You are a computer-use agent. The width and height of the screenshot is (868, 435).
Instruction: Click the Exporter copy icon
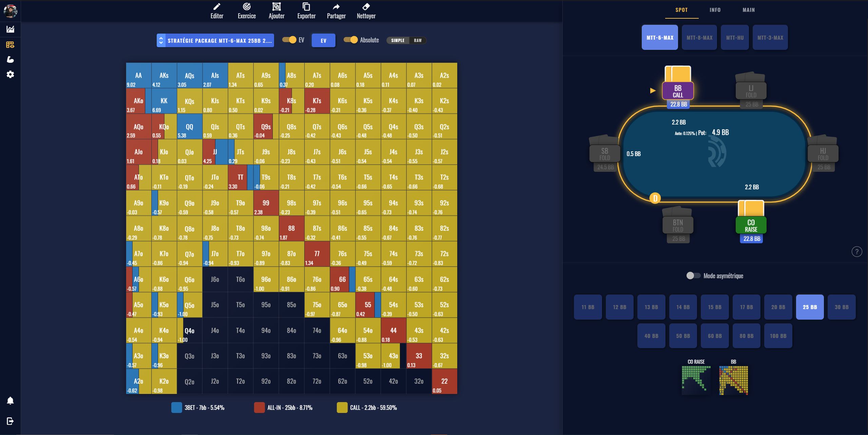(x=306, y=7)
